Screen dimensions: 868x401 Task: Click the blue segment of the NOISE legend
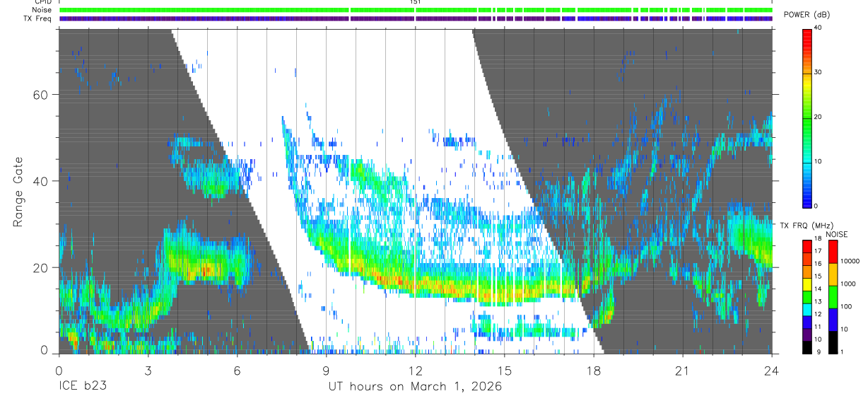click(x=832, y=319)
